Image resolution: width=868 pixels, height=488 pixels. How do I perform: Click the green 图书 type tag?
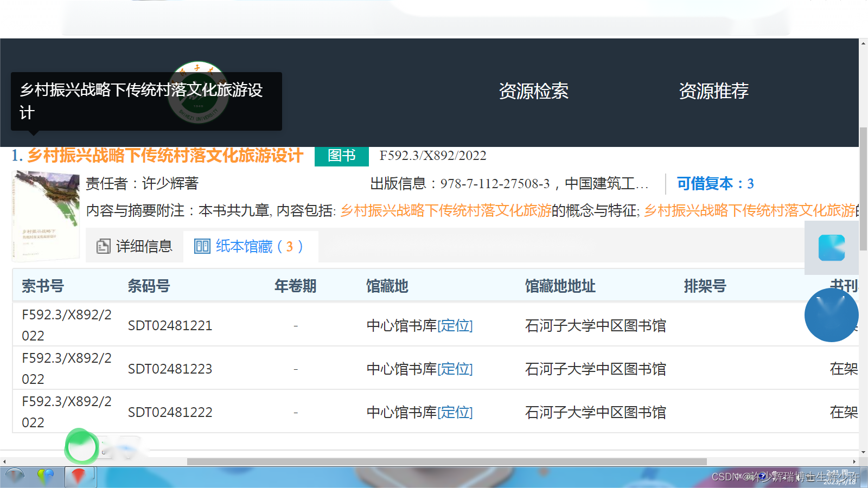tap(342, 156)
